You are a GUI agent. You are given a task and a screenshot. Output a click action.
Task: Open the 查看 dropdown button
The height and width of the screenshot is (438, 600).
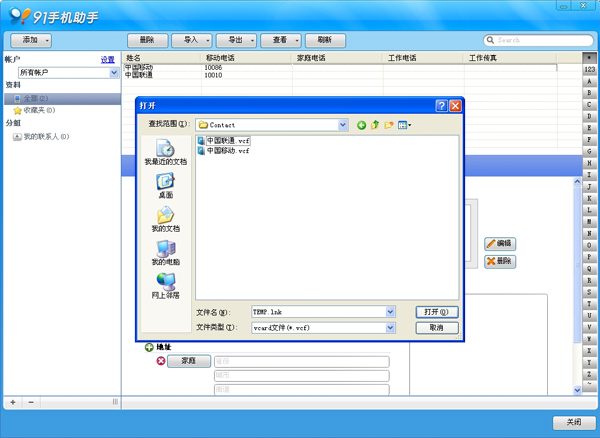tap(280, 40)
